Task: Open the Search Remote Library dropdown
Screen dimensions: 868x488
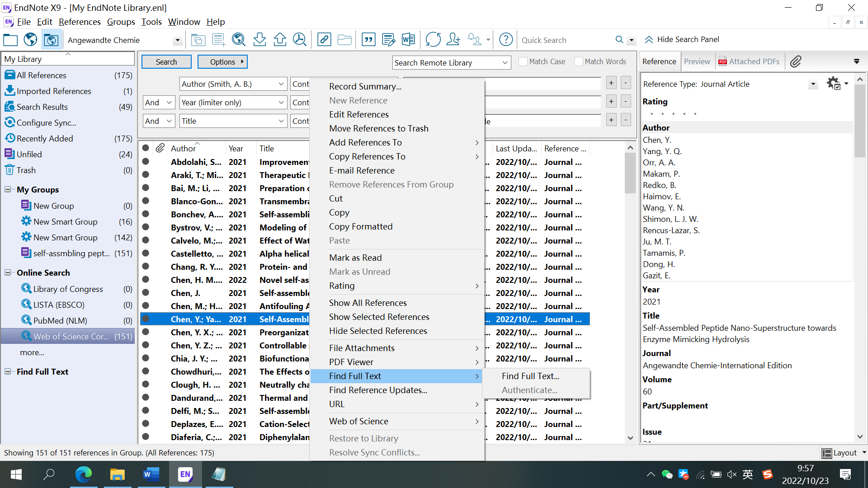Action: pos(505,63)
